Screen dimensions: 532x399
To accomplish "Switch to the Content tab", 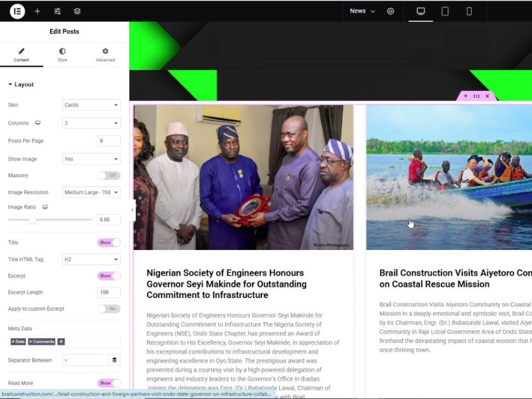I will click(21, 55).
